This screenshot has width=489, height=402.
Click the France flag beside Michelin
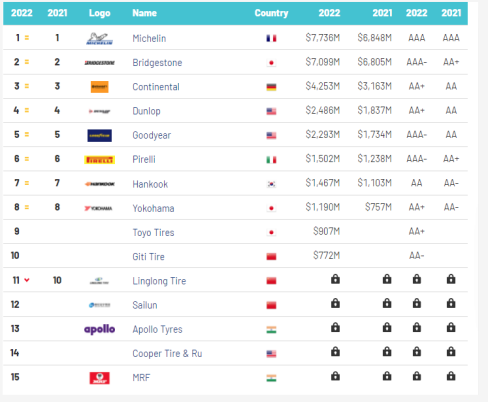point(271,38)
